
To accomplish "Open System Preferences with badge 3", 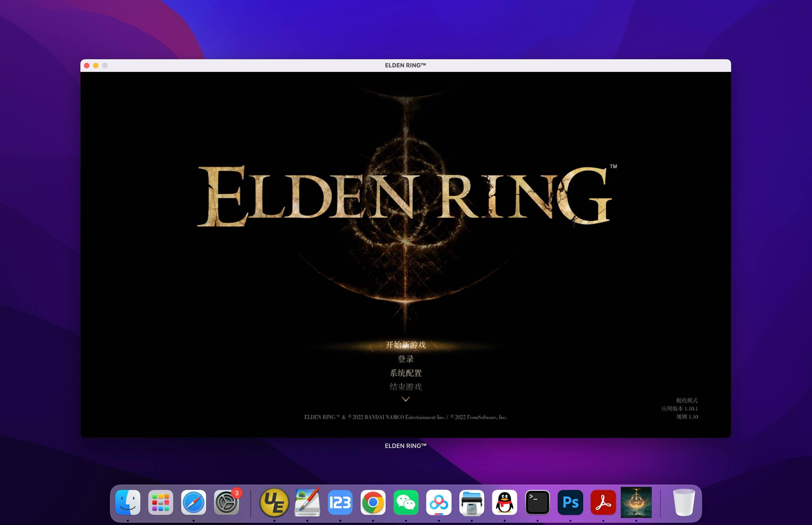I will pos(226,502).
